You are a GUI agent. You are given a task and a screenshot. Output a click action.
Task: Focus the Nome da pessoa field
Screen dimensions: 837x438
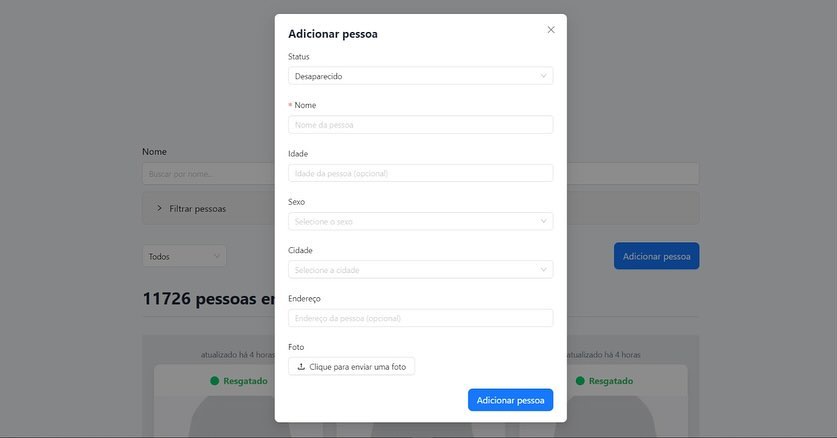pyautogui.click(x=421, y=125)
